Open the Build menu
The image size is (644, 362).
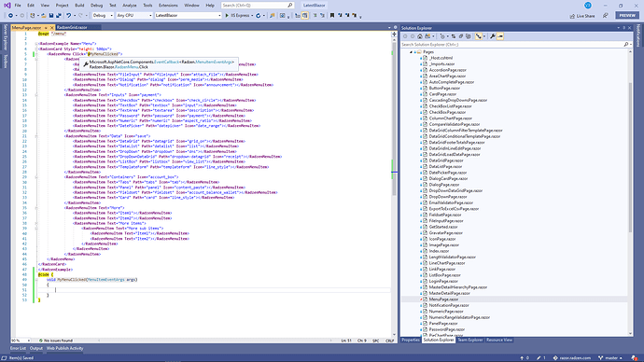pos(79,6)
